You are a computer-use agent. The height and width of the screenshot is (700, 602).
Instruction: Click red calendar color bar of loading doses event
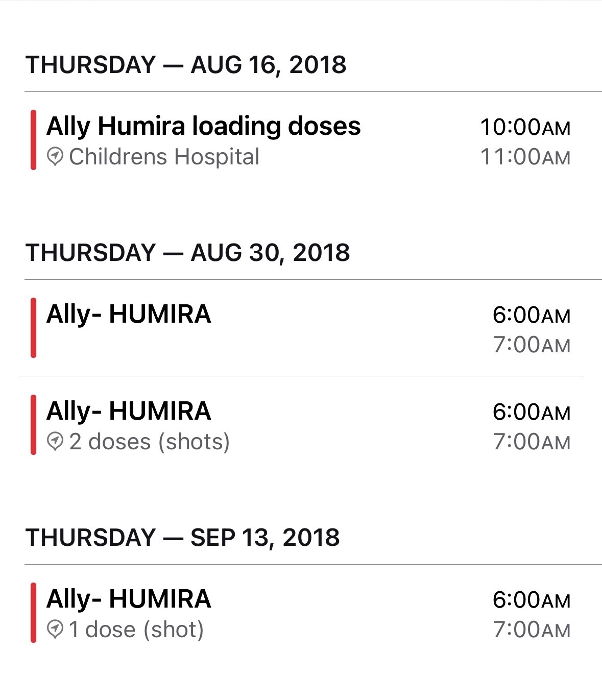(33, 140)
